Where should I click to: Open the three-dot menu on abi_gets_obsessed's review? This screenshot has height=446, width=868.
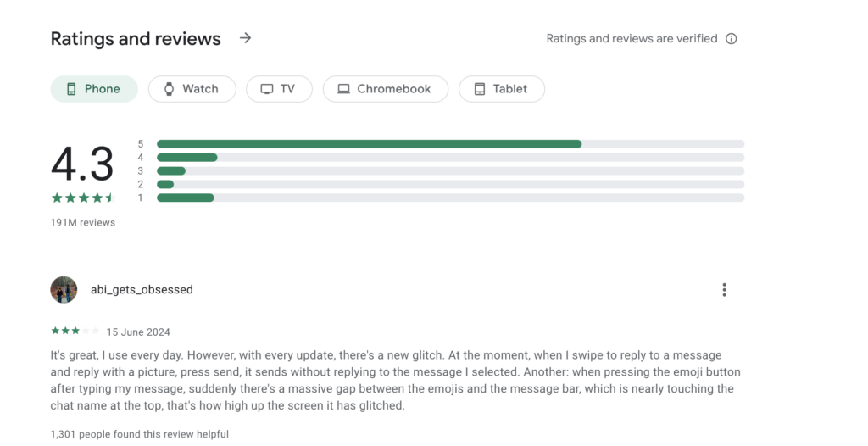point(724,290)
